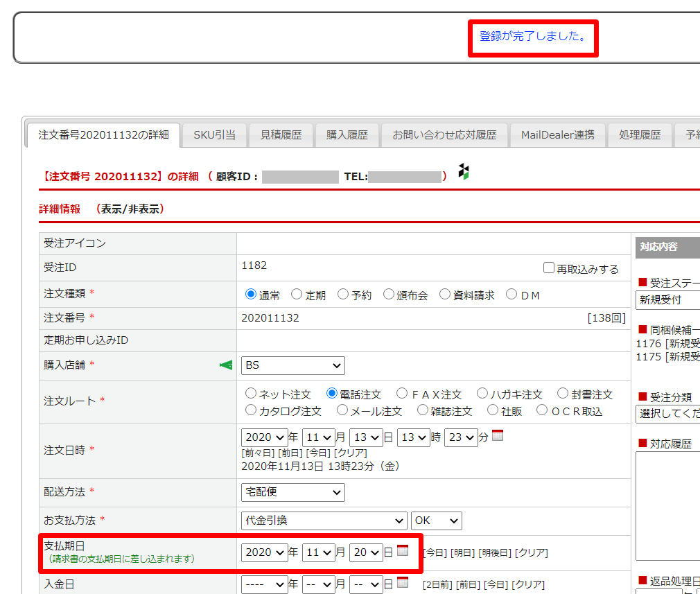Enable the 再取込みする checkbox
This screenshot has width=700, height=594.
tap(549, 268)
